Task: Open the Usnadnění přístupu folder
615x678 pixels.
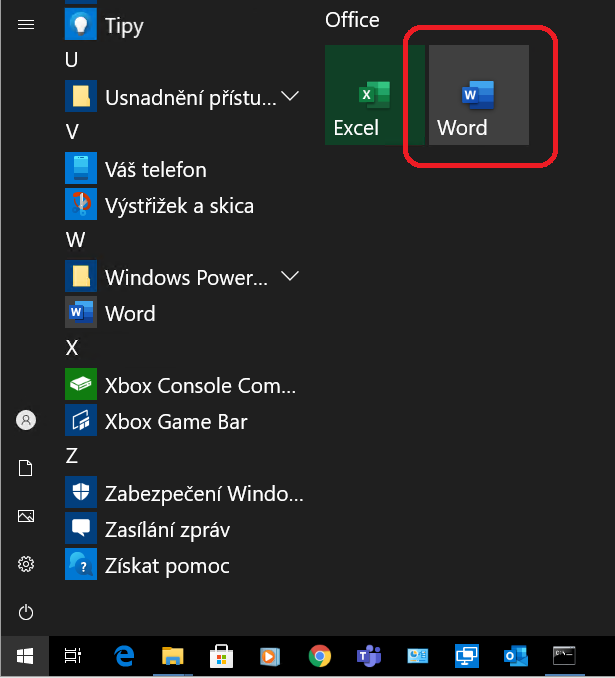Action: (184, 97)
